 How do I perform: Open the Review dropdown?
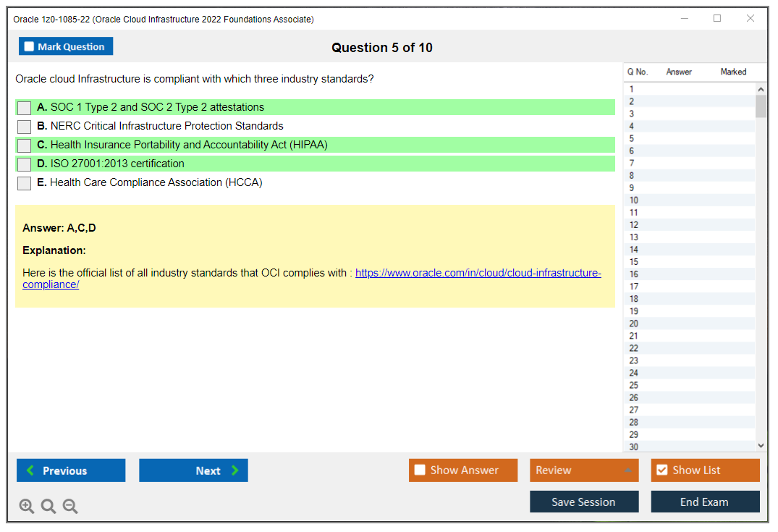pyautogui.click(x=583, y=470)
